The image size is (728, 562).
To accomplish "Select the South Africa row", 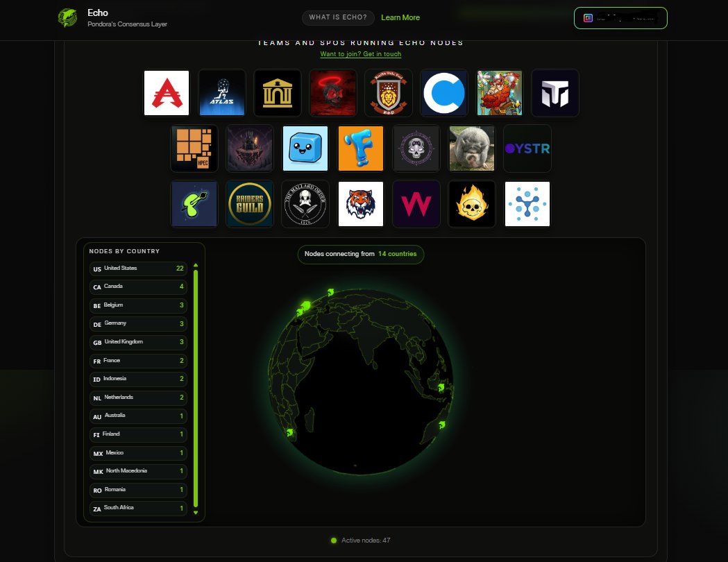I will point(138,508).
